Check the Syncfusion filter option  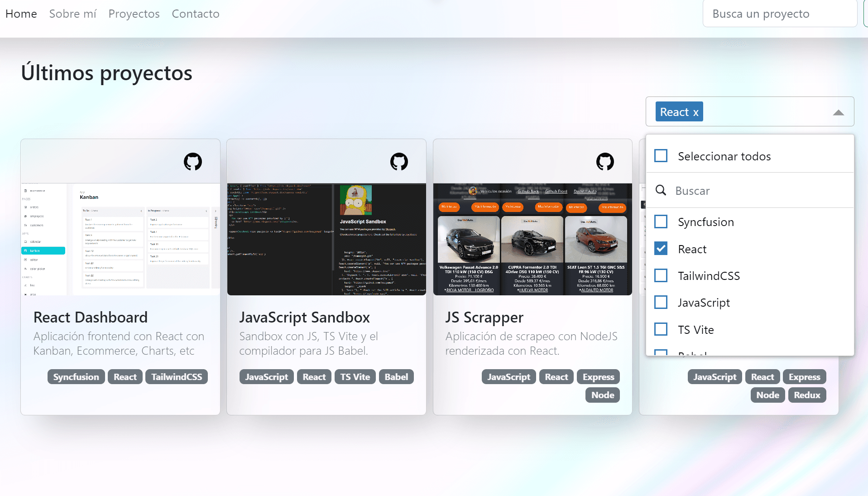[x=661, y=222]
